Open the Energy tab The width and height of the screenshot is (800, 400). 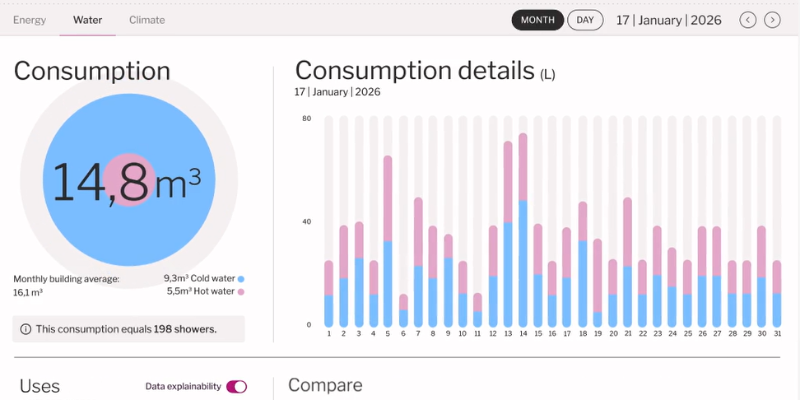[29, 20]
